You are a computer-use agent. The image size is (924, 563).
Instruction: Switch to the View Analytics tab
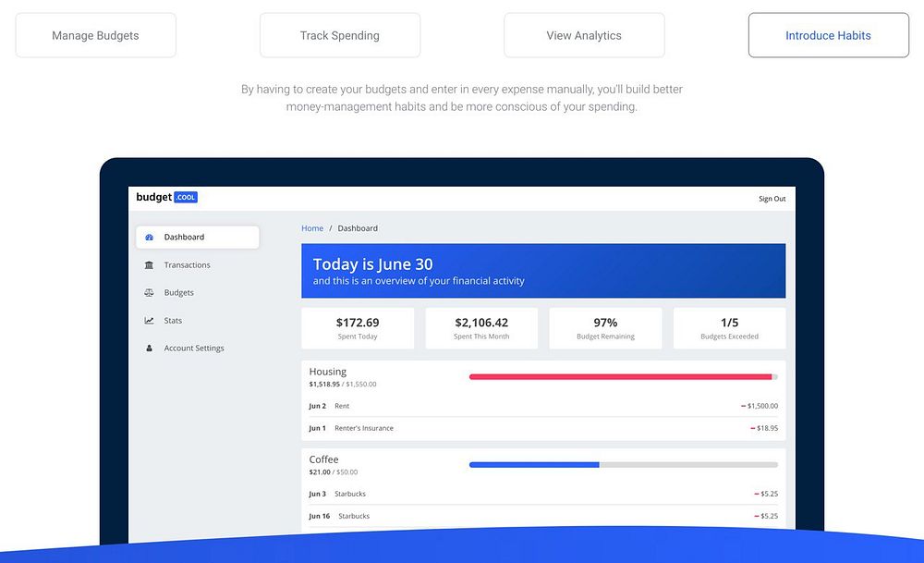[x=584, y=35]
